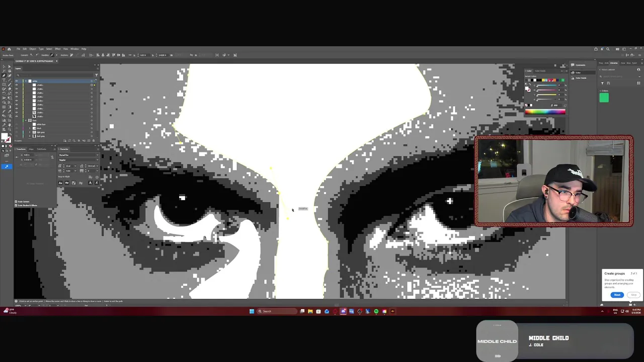Expand the light grey sublayer

coord(30,132)
